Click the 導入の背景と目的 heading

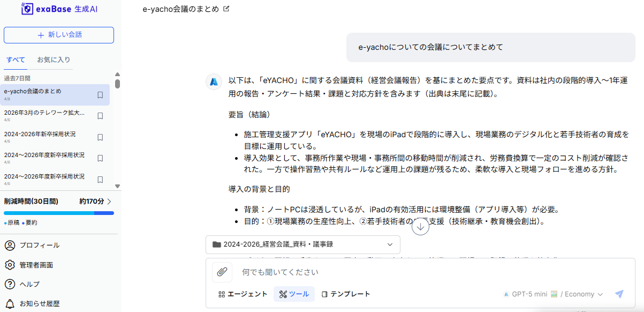click(x=259, y=189)
